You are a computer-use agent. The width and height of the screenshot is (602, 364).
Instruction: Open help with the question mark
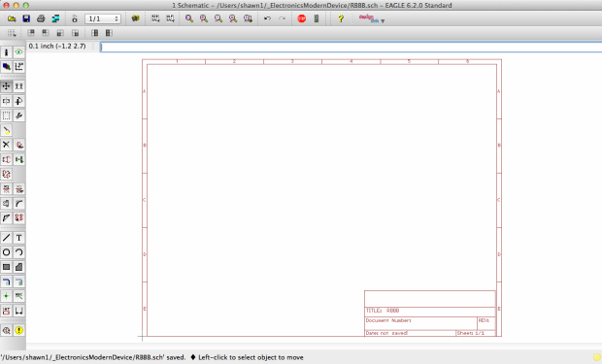(340, 18)
